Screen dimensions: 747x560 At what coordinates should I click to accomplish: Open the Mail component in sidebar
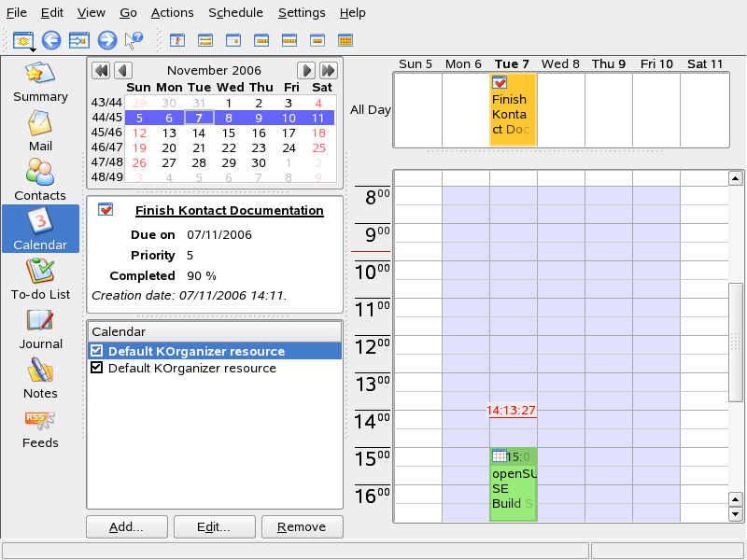(40, 131)
